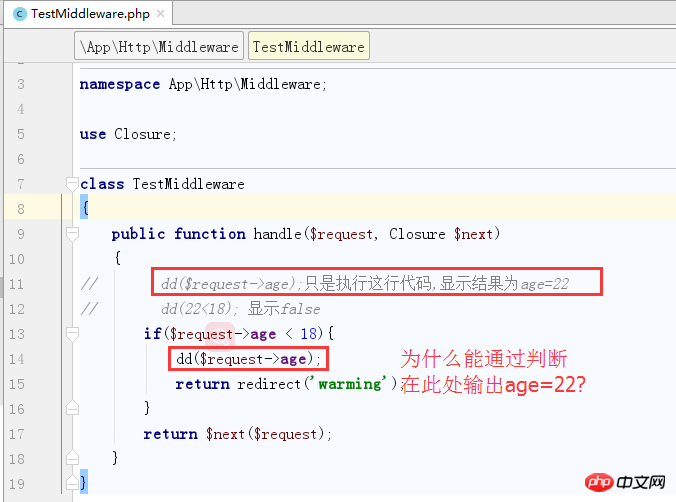Select the TestMiddleware breadcrumb
This screenshot has height=502, width=676.
point(309,47)
